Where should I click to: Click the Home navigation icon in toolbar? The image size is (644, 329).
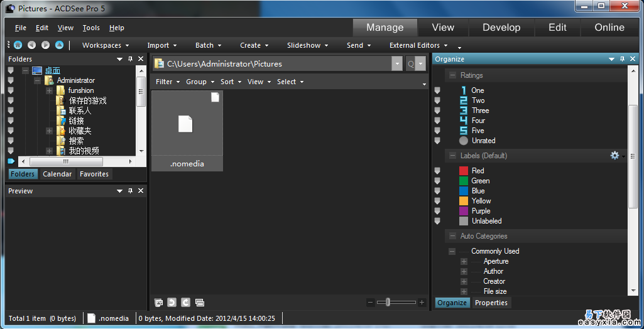[x=18, y=45]
